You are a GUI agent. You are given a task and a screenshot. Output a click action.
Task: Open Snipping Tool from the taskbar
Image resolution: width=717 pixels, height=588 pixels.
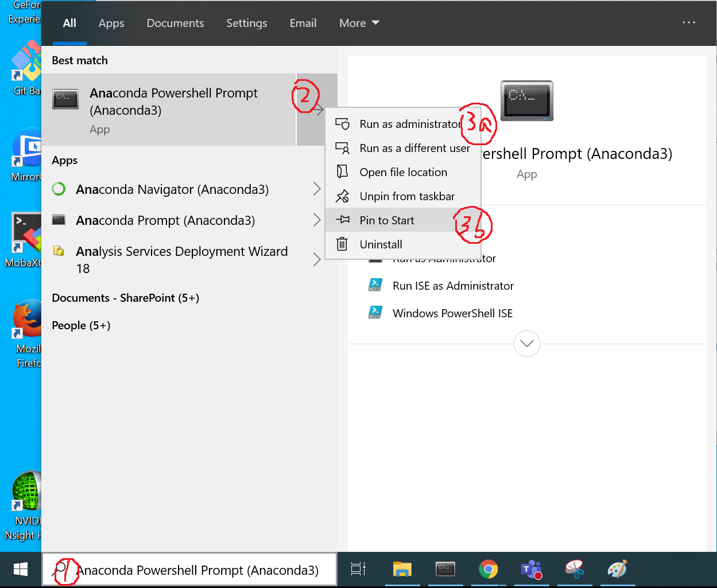click(575, 569)
